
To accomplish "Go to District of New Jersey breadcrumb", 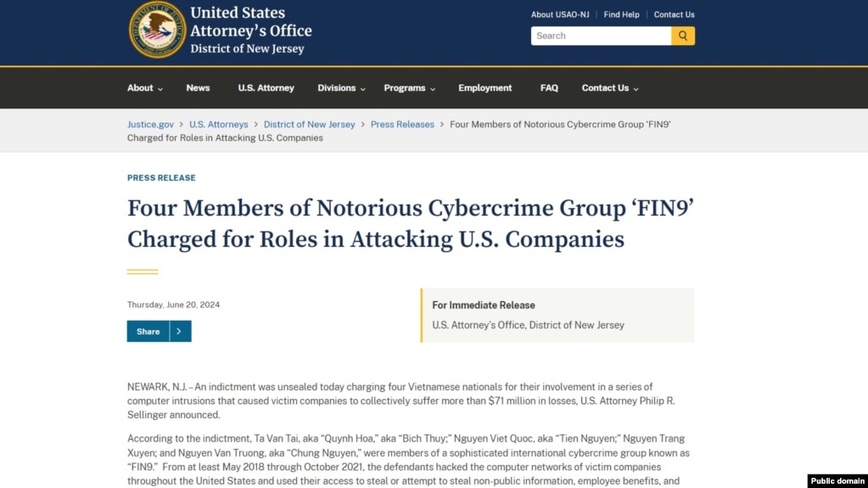I will [309, 125].
